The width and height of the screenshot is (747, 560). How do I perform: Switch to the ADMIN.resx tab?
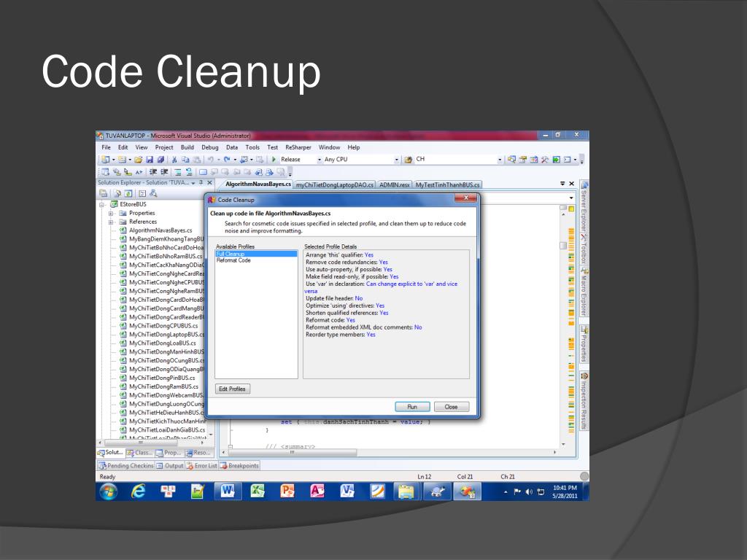point(395,184)
